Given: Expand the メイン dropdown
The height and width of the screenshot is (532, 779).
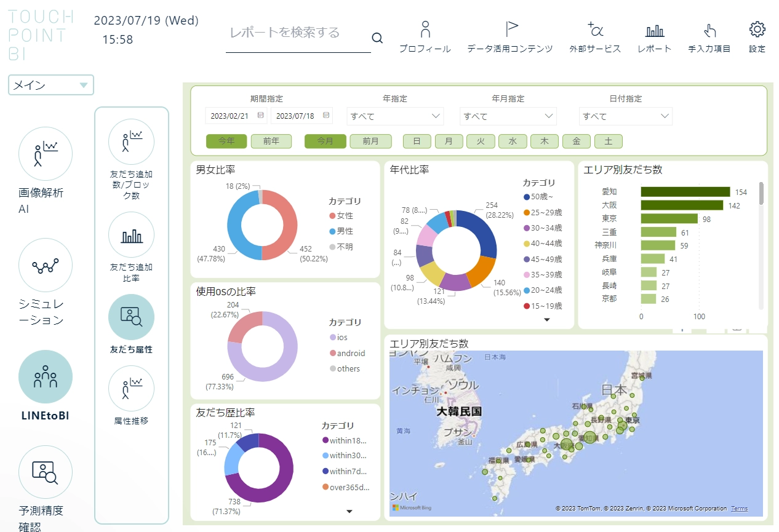Looking at the screenshot, I should [51, 85].
